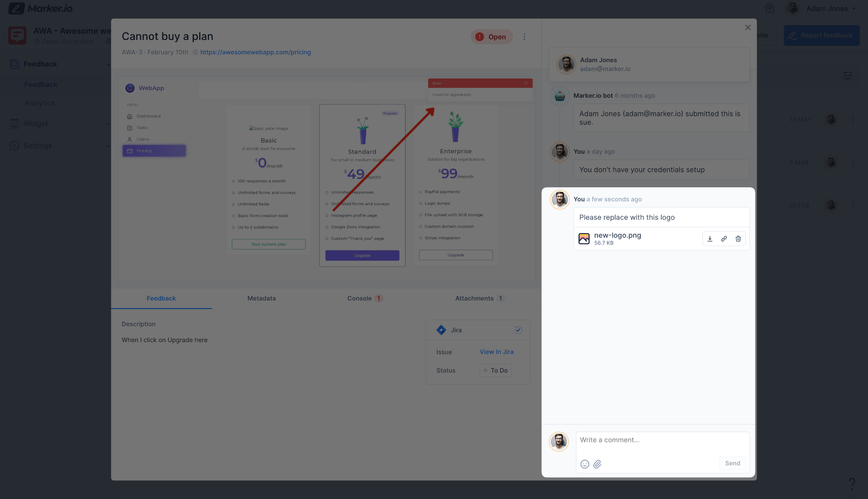
Task: Open more options for 10 FEB row
Action: pos(853,205)
